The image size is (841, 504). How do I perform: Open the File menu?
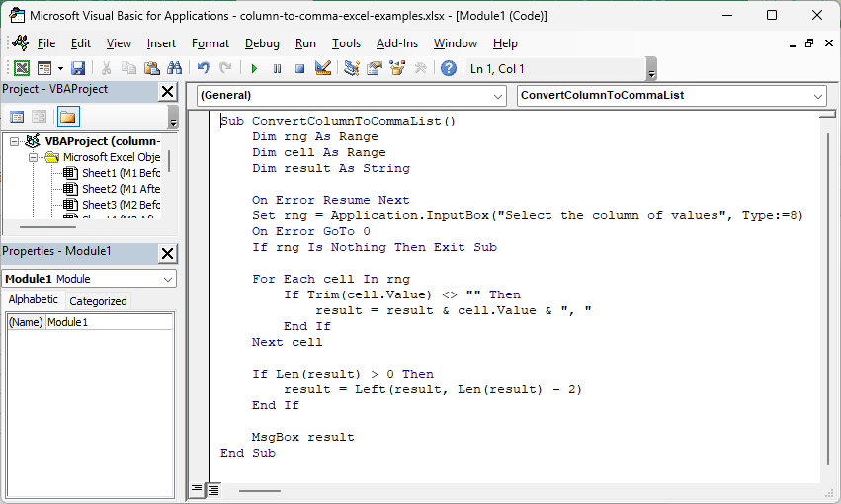(46, 43)
